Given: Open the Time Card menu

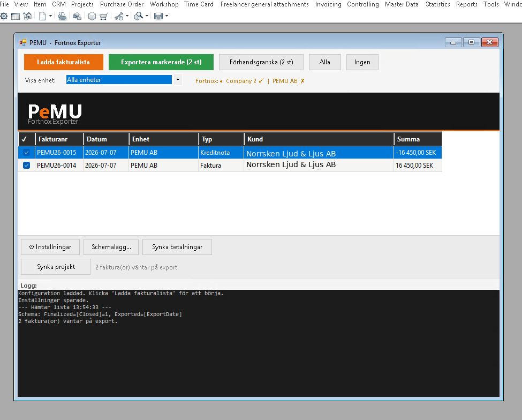Looking at the screenshot, I should 199,4.
